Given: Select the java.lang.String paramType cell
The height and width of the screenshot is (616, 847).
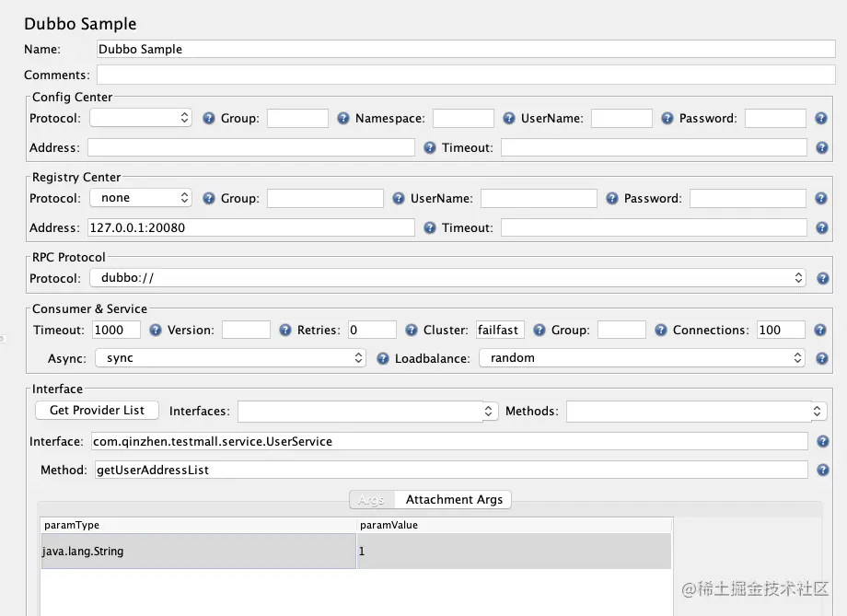Looking at the screenshot, I should [198, 552].
